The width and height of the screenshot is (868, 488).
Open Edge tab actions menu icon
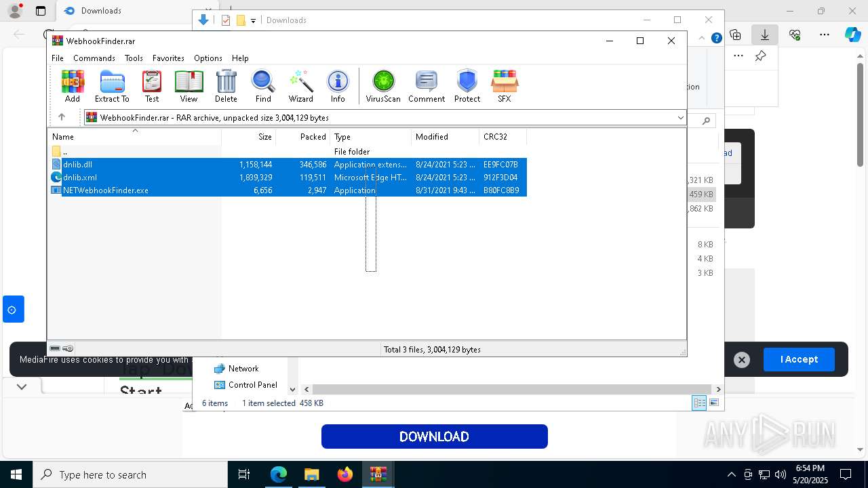click(x=41, y=11)
